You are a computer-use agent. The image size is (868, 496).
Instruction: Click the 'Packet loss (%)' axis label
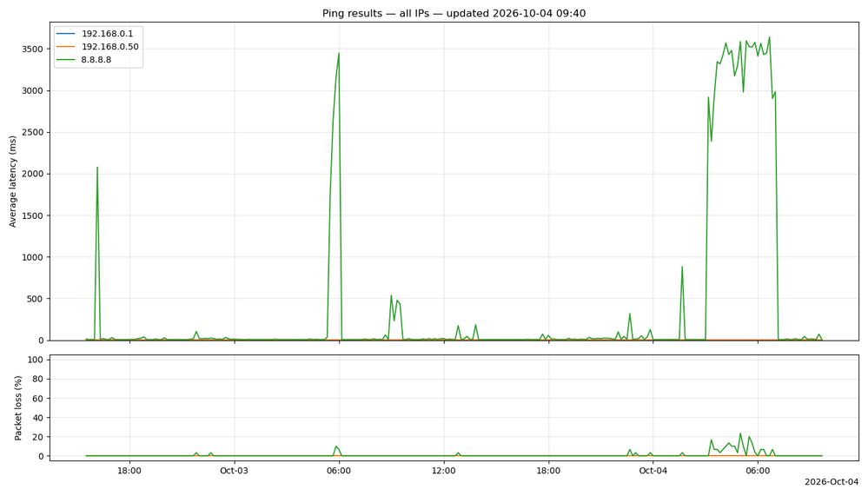[17, 408]
